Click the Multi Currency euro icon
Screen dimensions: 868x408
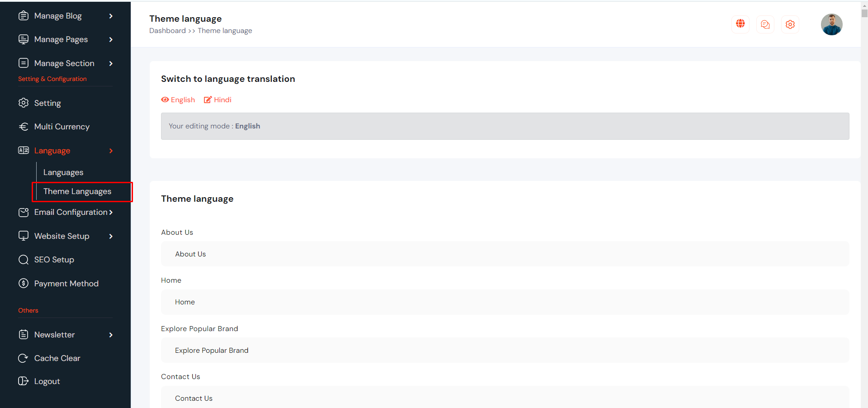point(23,127)
